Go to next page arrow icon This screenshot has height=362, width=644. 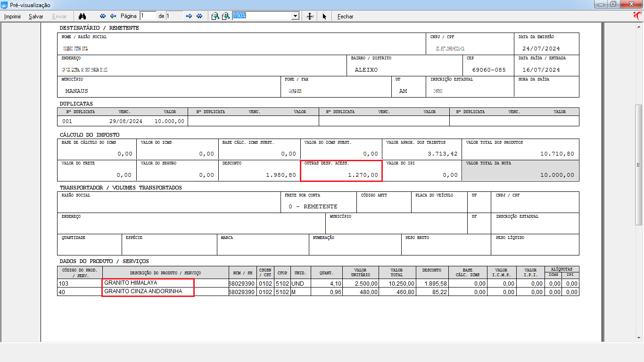coord(189,16)
